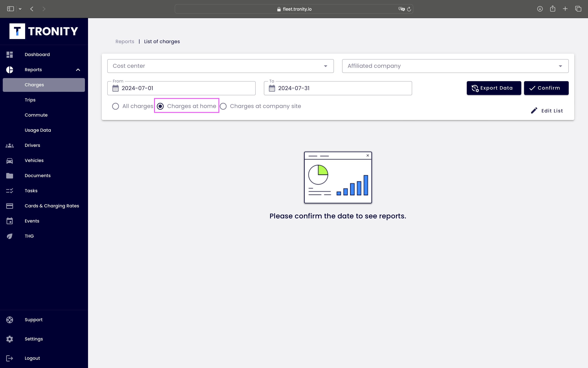Open the Charges report
This screenshot has width=588, height=368.
[x=44, y=85]
